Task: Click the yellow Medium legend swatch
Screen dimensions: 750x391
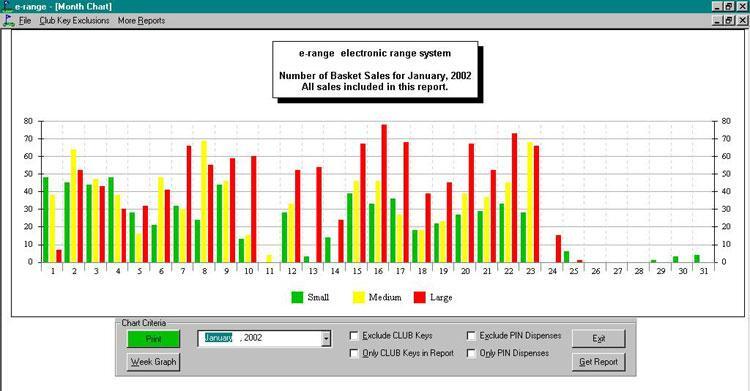Action: [x=359, y=297]
